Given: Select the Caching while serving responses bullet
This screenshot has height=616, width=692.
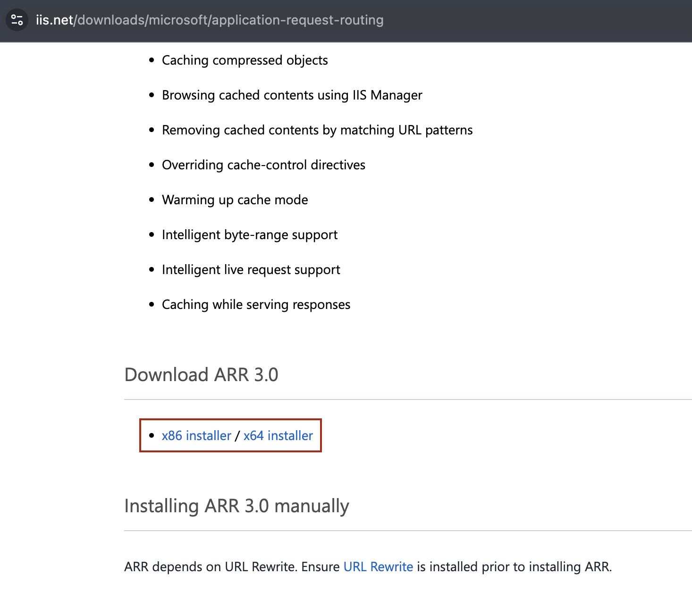Looking at the screenshot, I should click(x=256, y=304).
